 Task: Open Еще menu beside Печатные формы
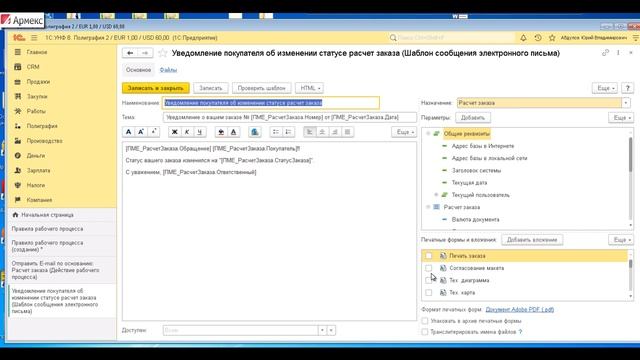click(621, 240)
